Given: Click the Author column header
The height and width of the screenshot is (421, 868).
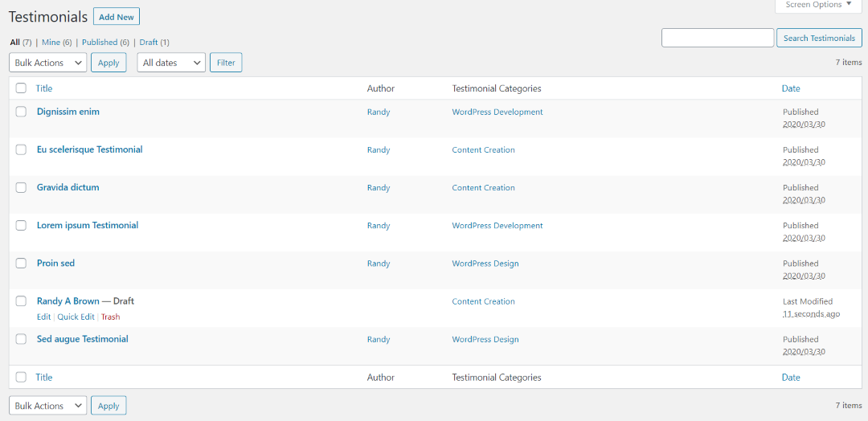Looking at the screenshot, I should [x=381, y=88].
